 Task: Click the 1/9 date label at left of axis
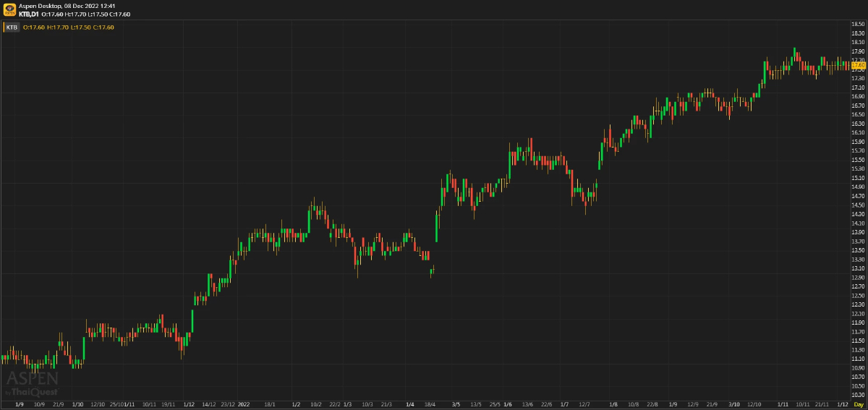20,404
